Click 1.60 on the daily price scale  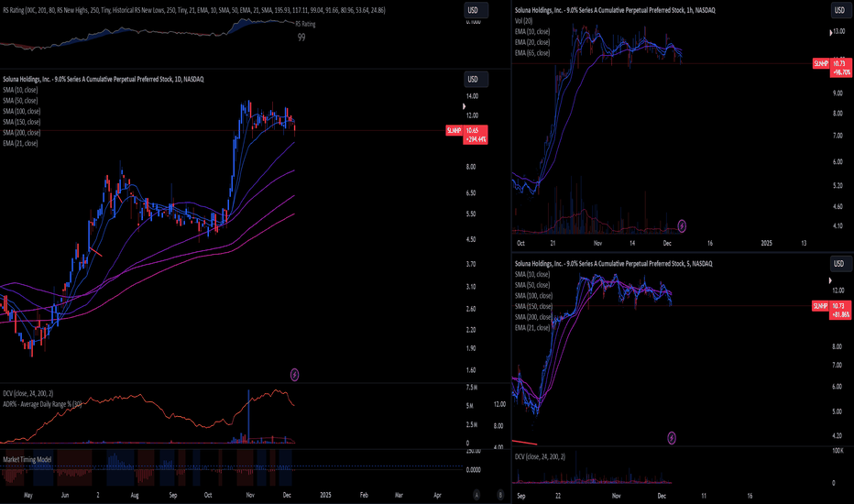(x=471, y=370)
